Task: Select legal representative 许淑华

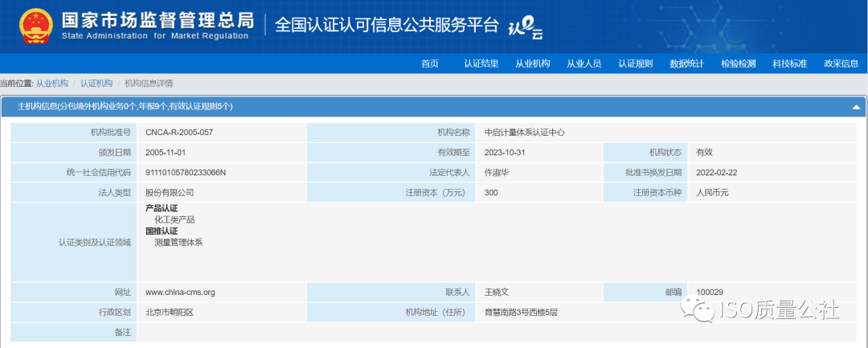Action: pos(497,173)
